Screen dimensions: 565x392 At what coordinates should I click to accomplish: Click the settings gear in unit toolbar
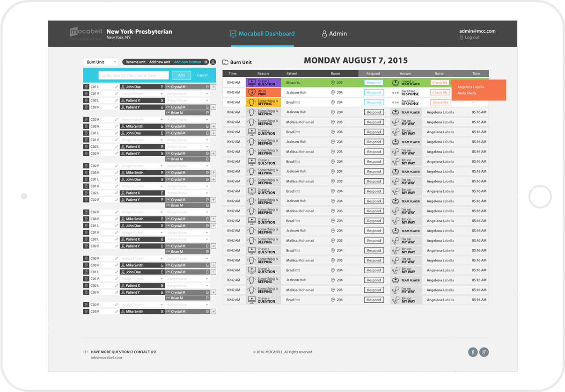[x=206, y=62]
